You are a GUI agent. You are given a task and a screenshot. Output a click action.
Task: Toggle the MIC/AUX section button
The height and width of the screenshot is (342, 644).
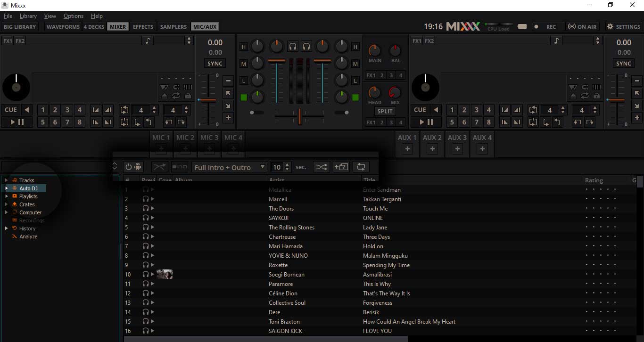point(205,27)
